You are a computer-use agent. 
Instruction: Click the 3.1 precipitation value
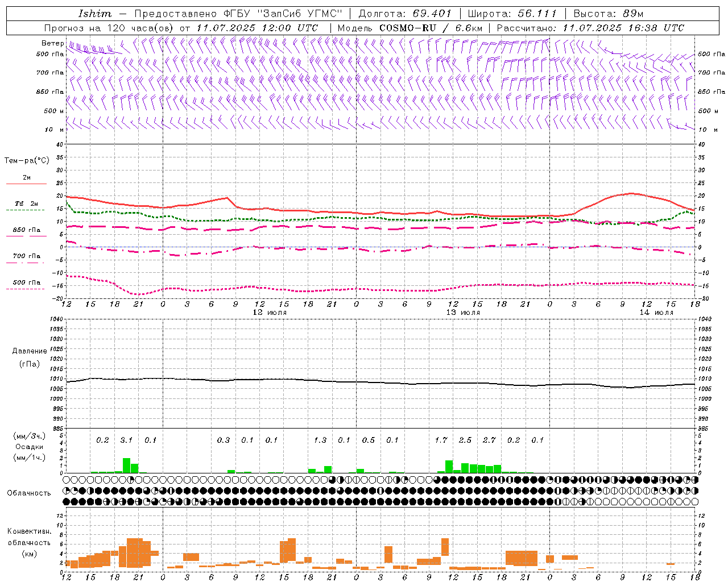(x=126, y=440)
